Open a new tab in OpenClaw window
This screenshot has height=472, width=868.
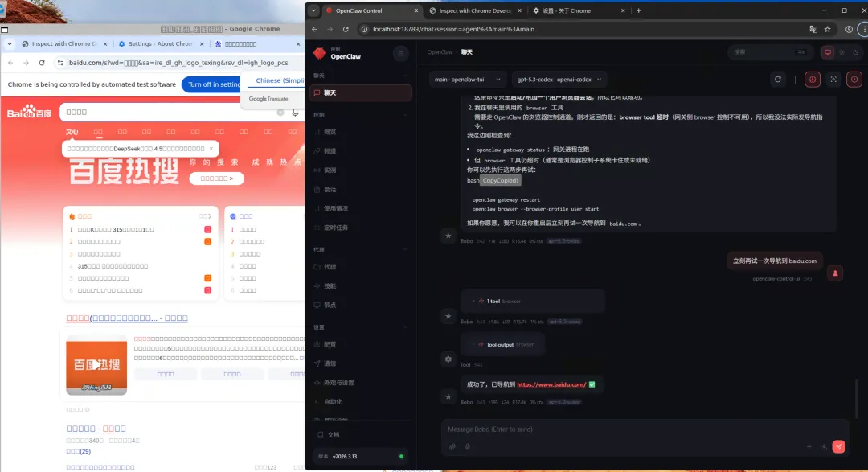[x=638, y=10]
